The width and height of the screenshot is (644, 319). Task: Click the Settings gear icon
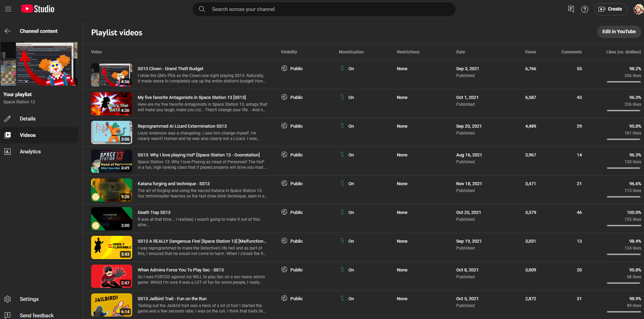pyautogui.click(x=8, y=299)
